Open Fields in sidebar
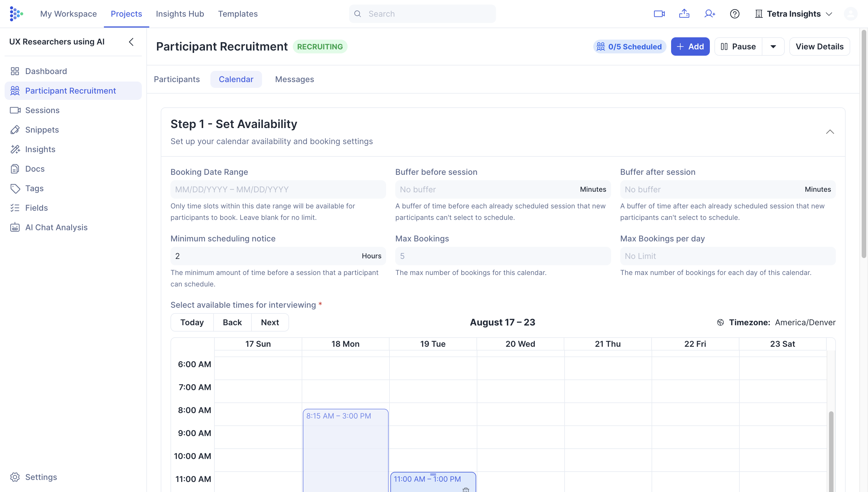Screen dimensions: 868x492 point(73,208)
